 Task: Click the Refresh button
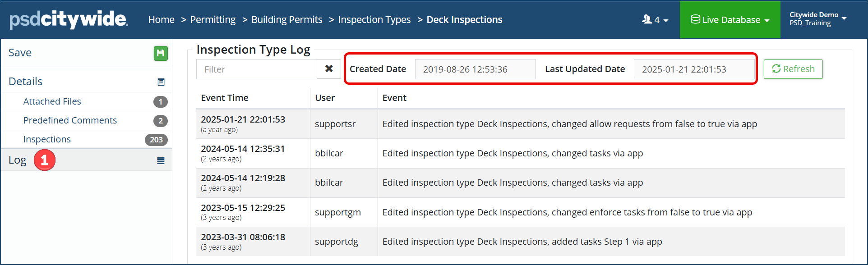point(793,69)
